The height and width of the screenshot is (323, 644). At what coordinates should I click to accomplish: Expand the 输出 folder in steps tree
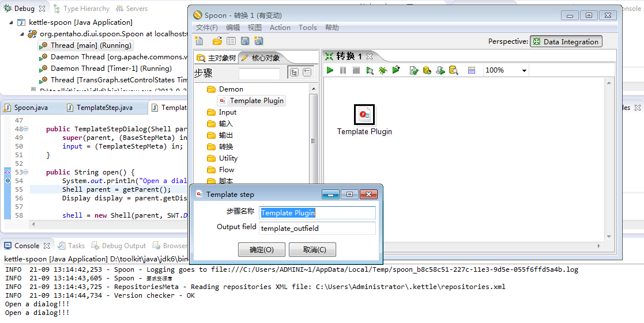[220, 135]
